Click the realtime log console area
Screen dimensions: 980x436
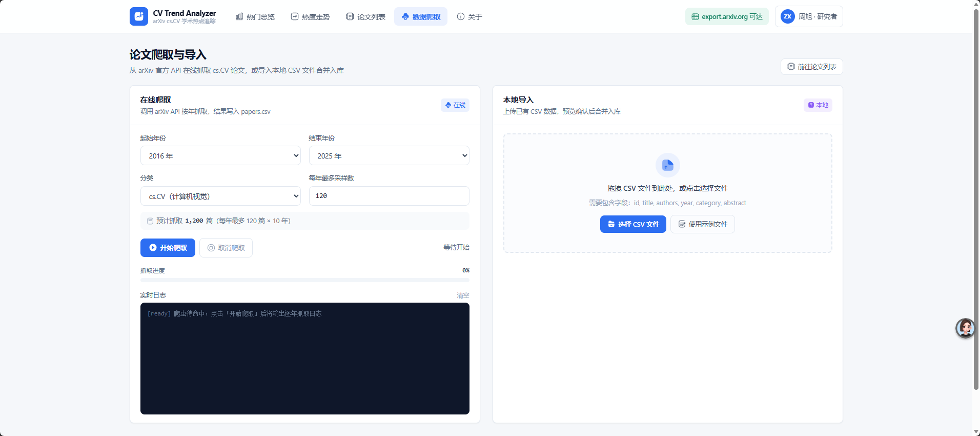point(305,359)
